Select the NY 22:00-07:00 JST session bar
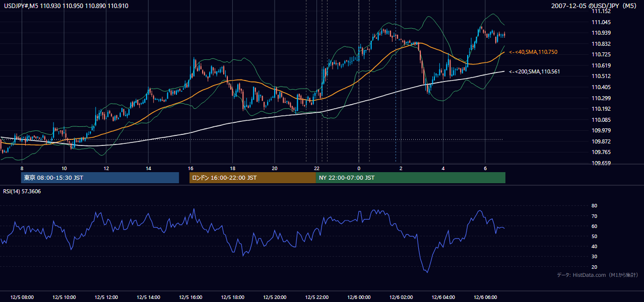The height and width of the screenshot is (302, 644). click(x=411, y=178)
